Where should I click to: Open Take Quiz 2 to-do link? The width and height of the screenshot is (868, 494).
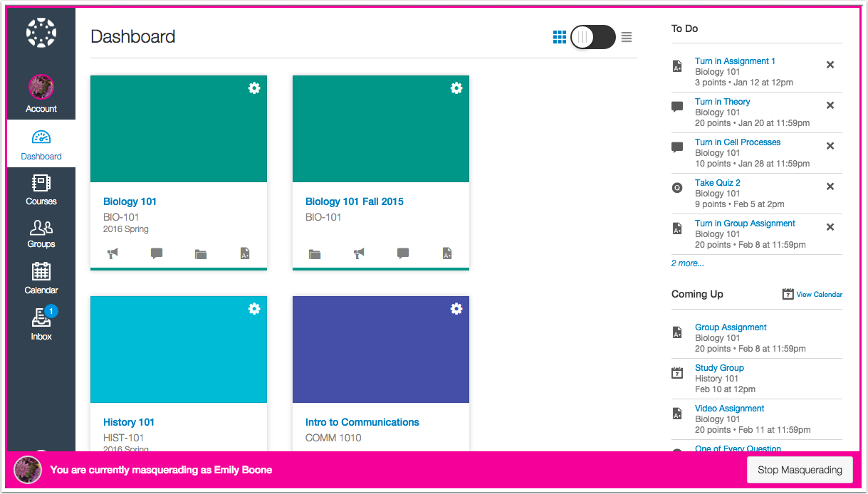coord(718,183)
